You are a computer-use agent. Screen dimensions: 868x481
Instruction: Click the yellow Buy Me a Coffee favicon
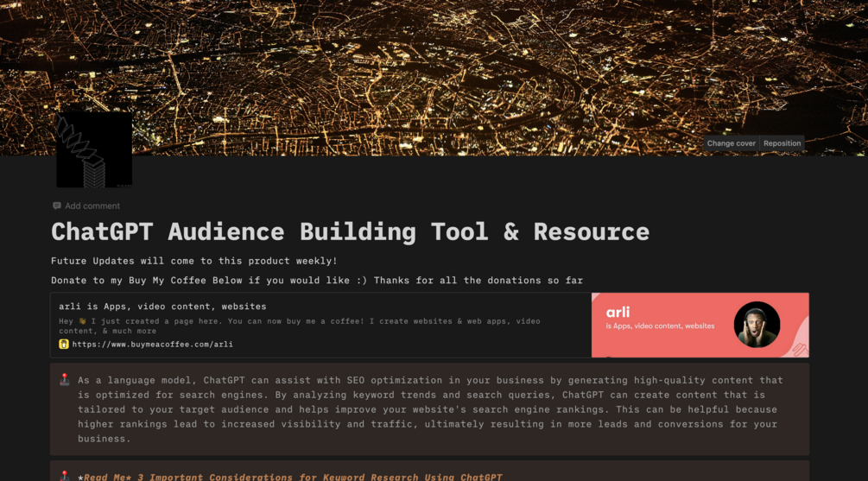click(x=64, y=345)
